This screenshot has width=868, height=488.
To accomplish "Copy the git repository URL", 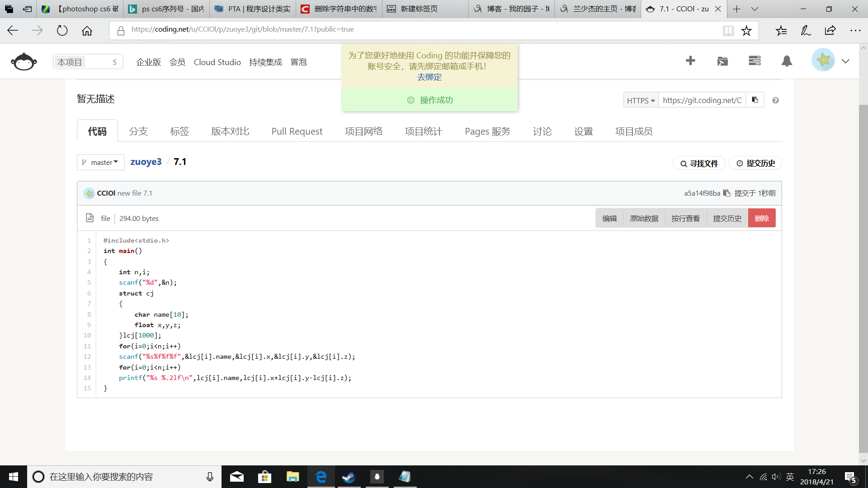I will coord(755,100).
